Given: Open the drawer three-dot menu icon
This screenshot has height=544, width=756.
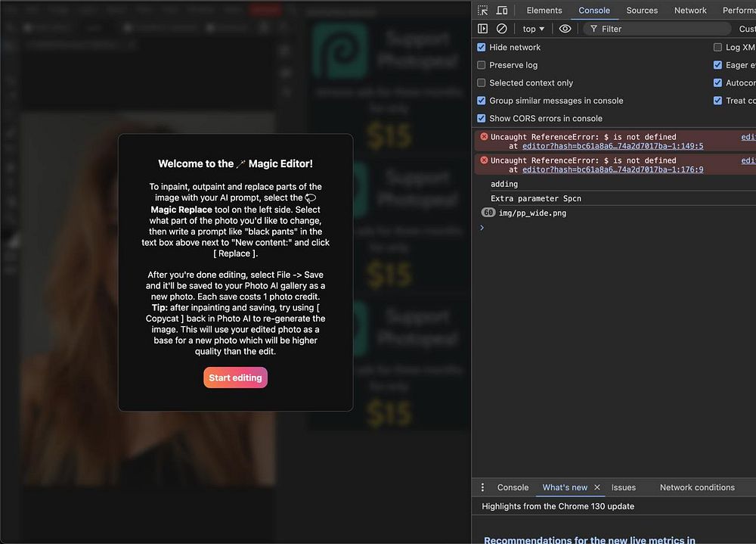Looking at the screenshot, I should pos(482,487).
